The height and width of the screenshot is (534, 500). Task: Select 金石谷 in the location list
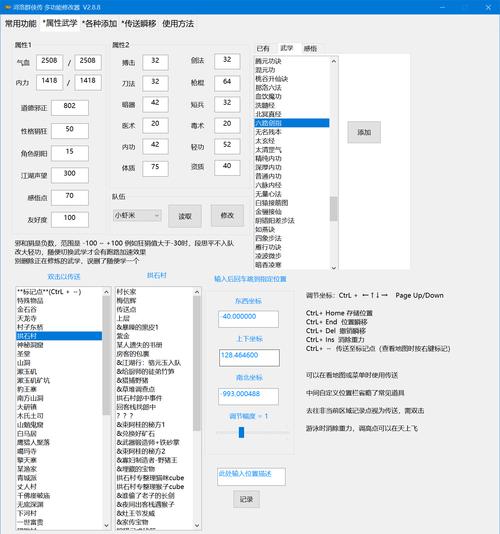(59, 310)
